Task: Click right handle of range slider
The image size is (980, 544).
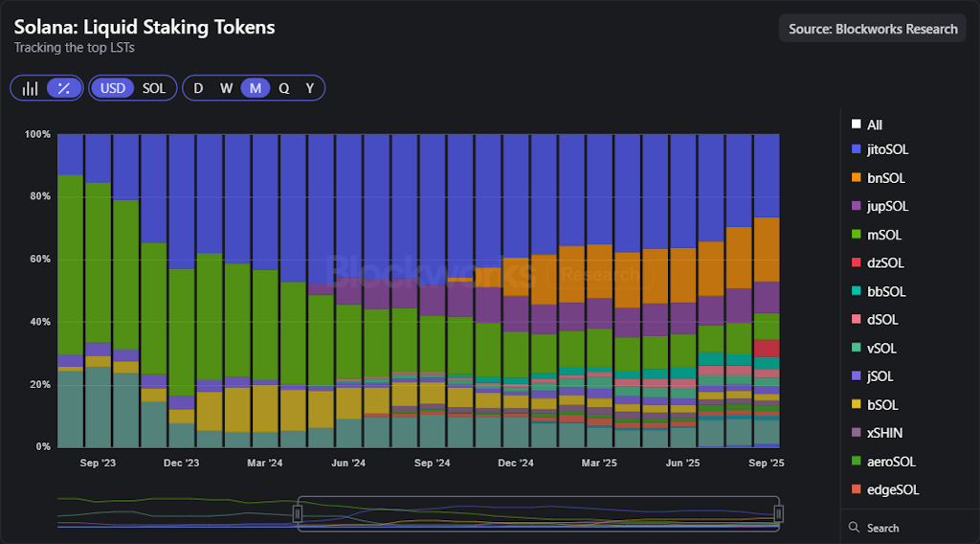Action: click(x=779, y=514)
